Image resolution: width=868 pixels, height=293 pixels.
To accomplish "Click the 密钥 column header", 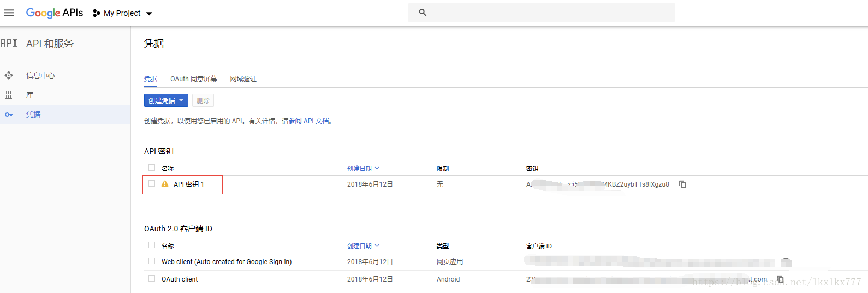I will click(532, 169).
